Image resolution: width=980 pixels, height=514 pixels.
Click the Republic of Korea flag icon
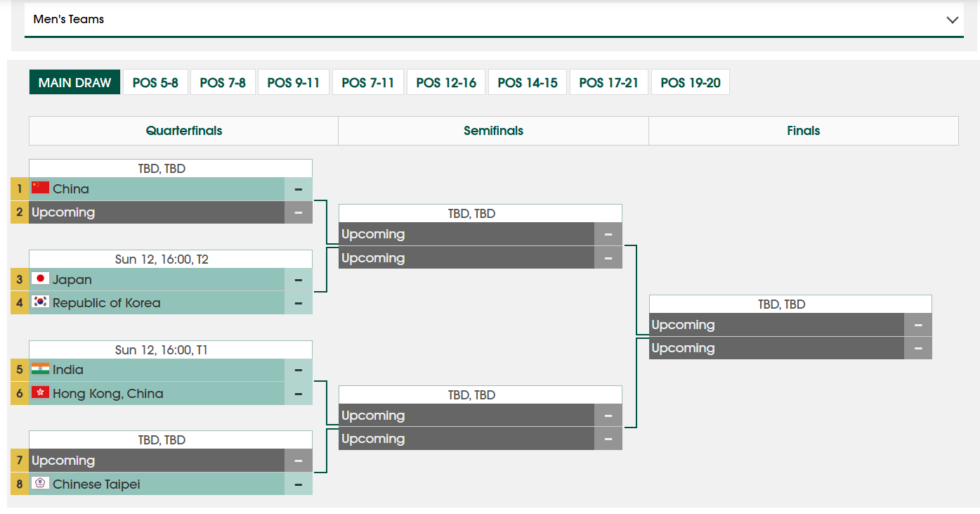[x=40, y=302]
